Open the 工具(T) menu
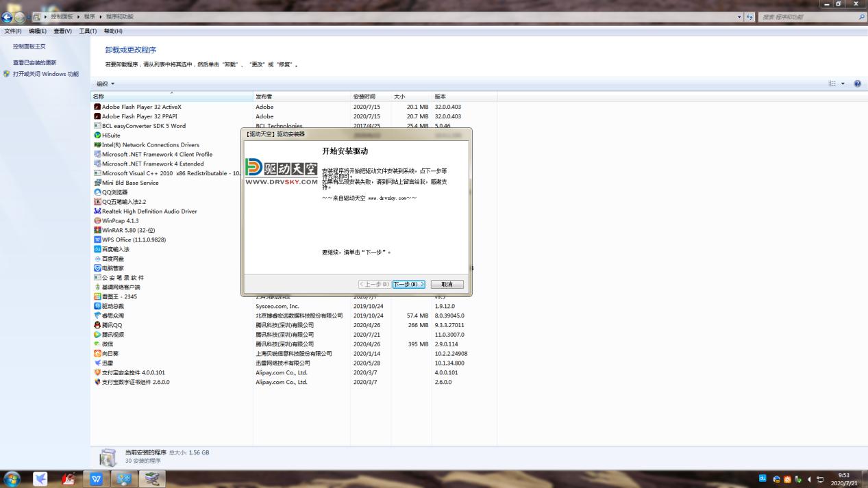The height and width of the screenshot is (488, 868). (88, 31)
